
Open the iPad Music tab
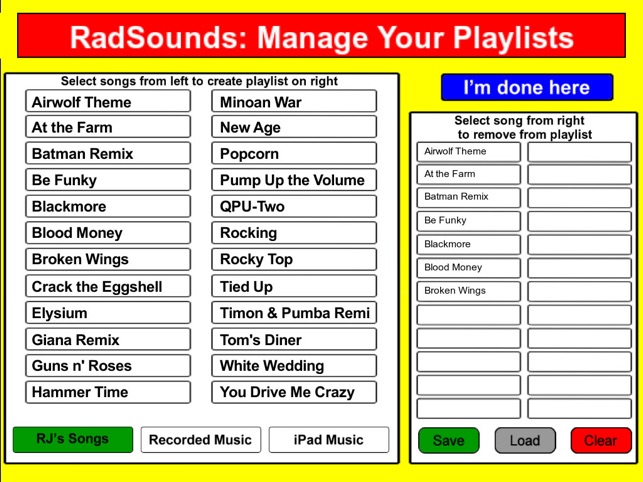pos(329,439)
